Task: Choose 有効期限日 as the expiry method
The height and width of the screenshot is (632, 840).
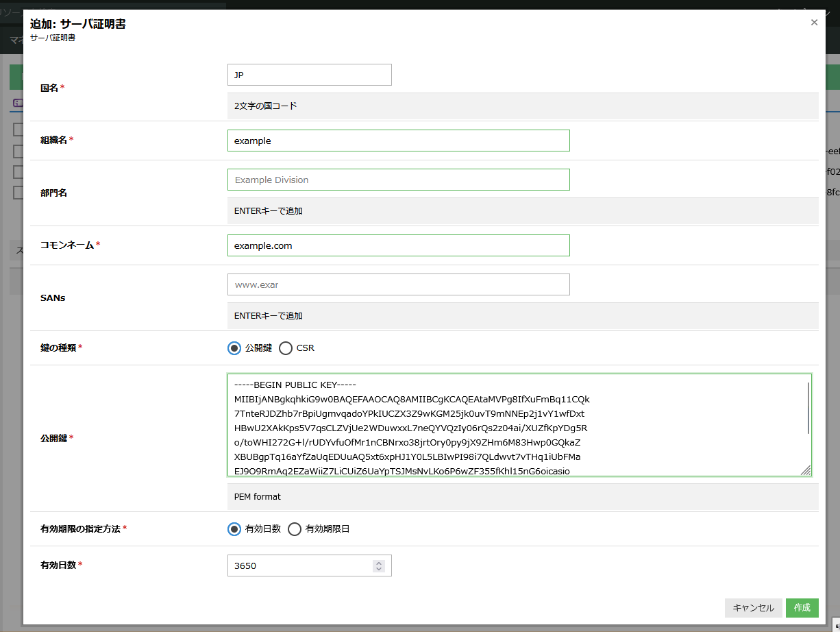Action: 295,529
